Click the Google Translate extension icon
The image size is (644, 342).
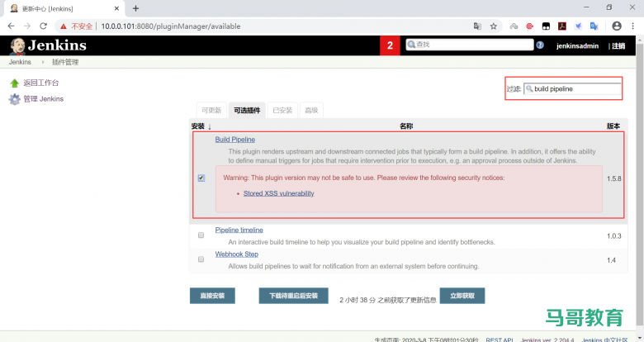[594, 26]
